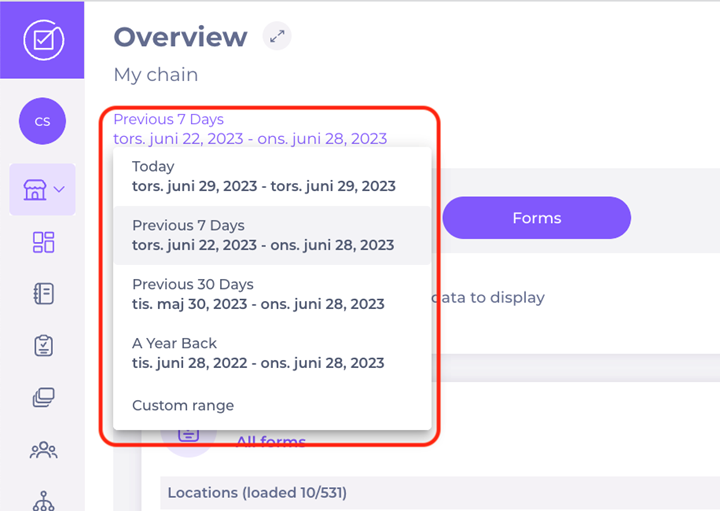Select the store icon in sidebar
720x511 pixels.
(35, 189)
